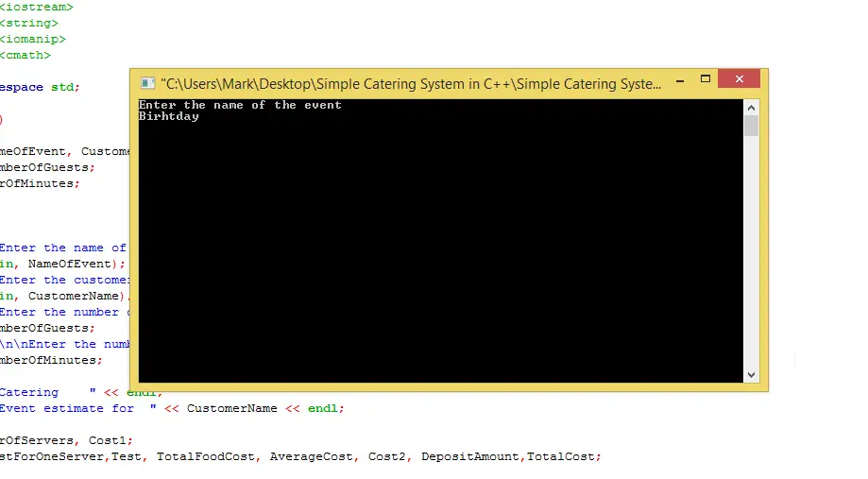Click the empty console scrollbar track

(751, 255)
